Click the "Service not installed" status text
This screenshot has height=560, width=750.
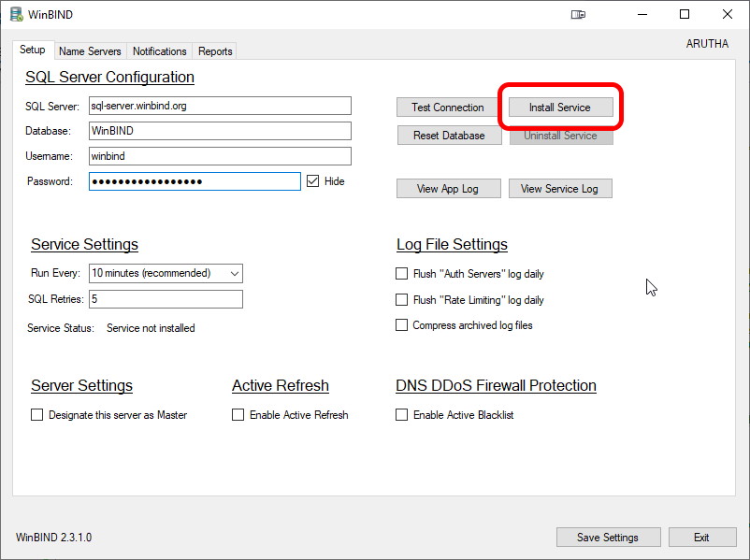click(151, 328)
